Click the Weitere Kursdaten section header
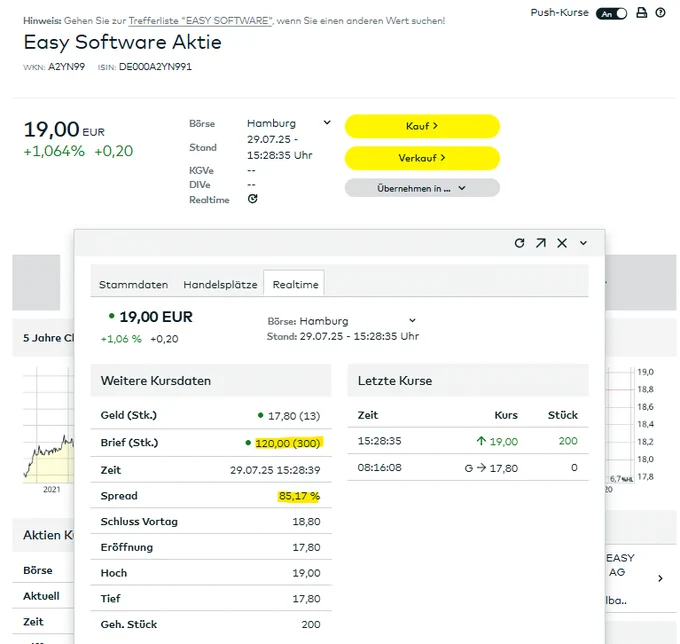Image resolution: width=680 pixels, height=644 pixels. tap(211, 380)
